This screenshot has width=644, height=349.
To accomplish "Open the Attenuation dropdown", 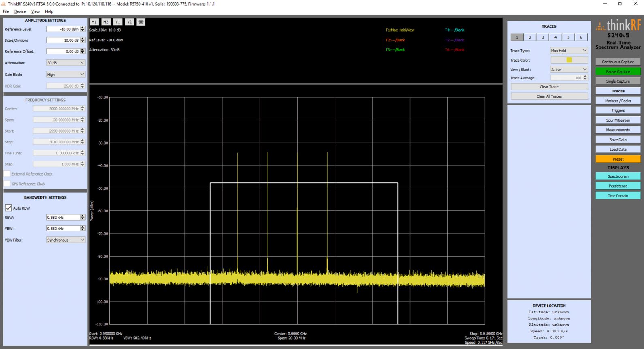I will 66,63.
